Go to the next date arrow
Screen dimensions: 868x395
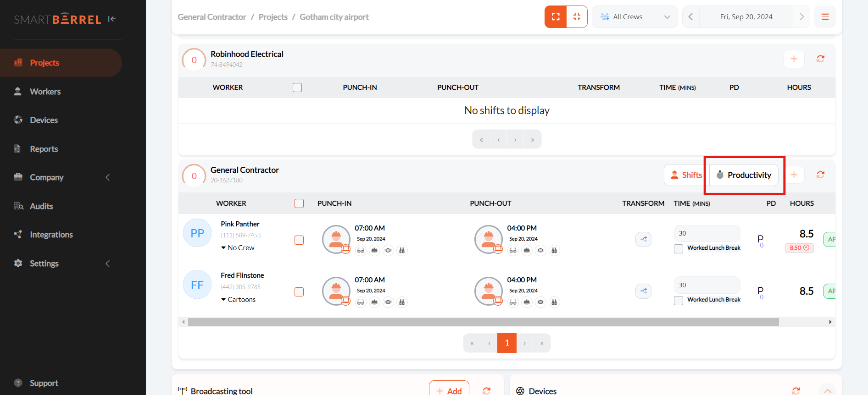point(801,17)
